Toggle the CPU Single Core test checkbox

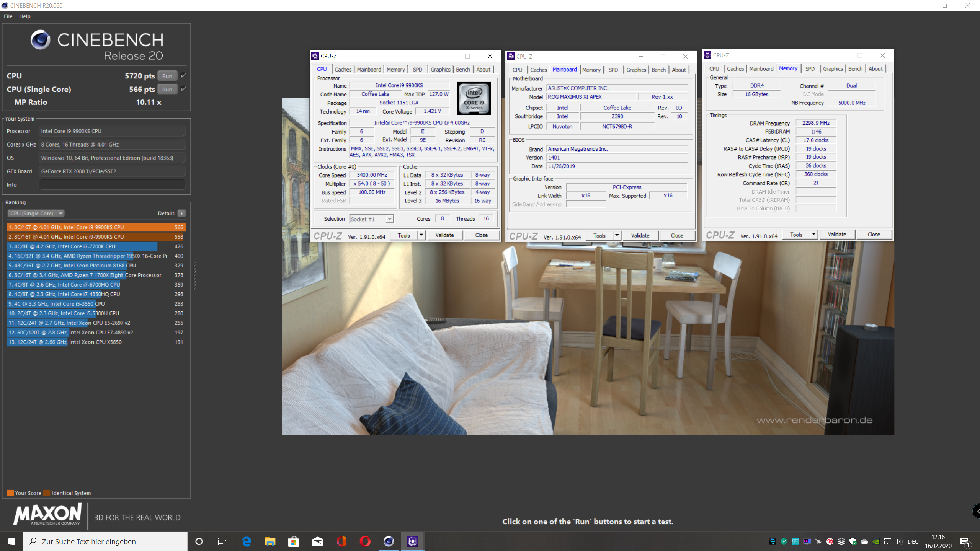point(184,89)
